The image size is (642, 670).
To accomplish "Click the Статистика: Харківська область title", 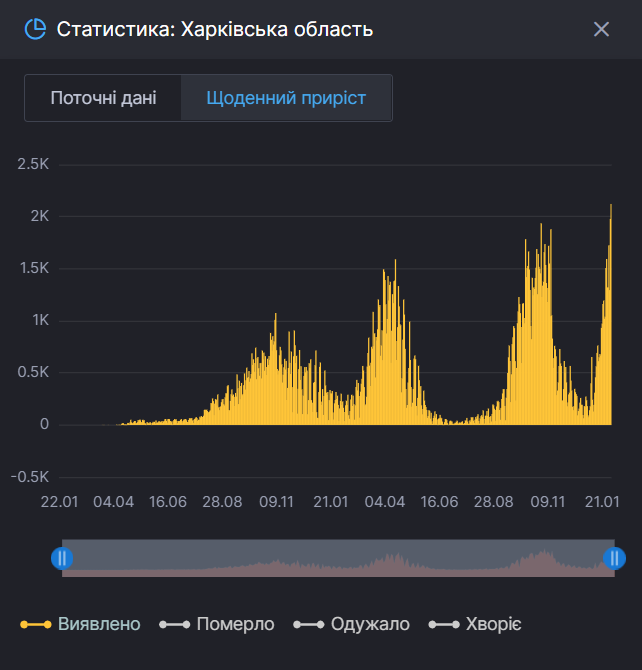I will [215, 29].
